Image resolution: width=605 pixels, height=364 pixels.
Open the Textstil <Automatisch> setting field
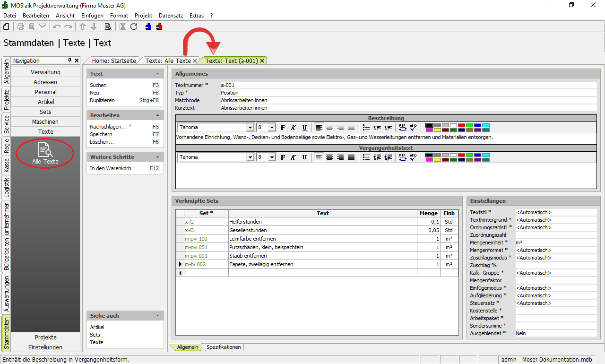[x=556, y=212]
